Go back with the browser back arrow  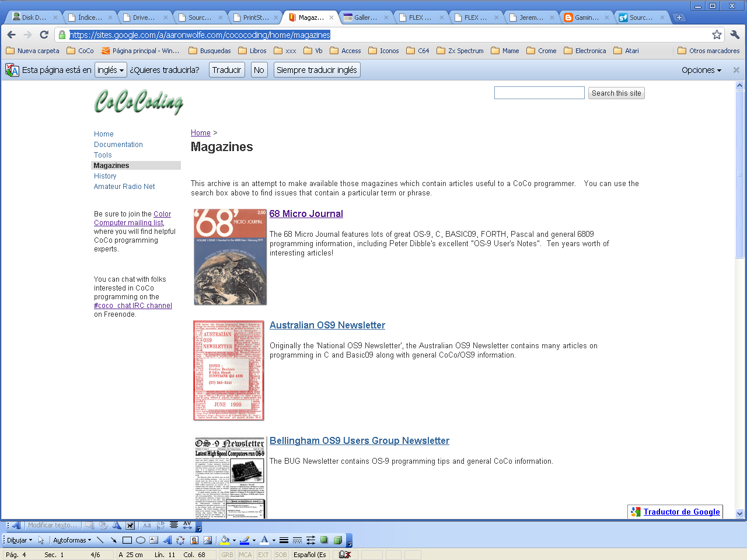(x=12, y=35)
